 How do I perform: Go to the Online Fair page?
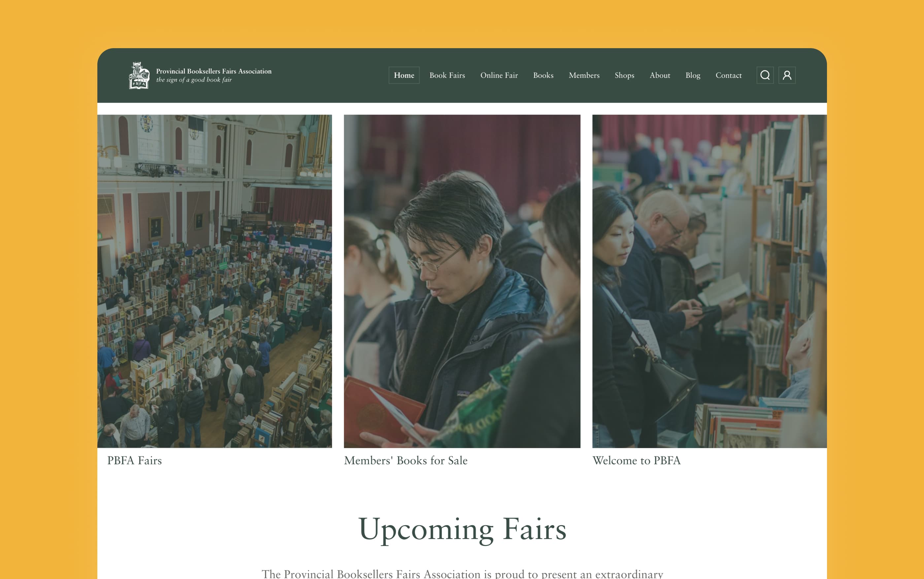pyautogui.click(x=499, y=75)
